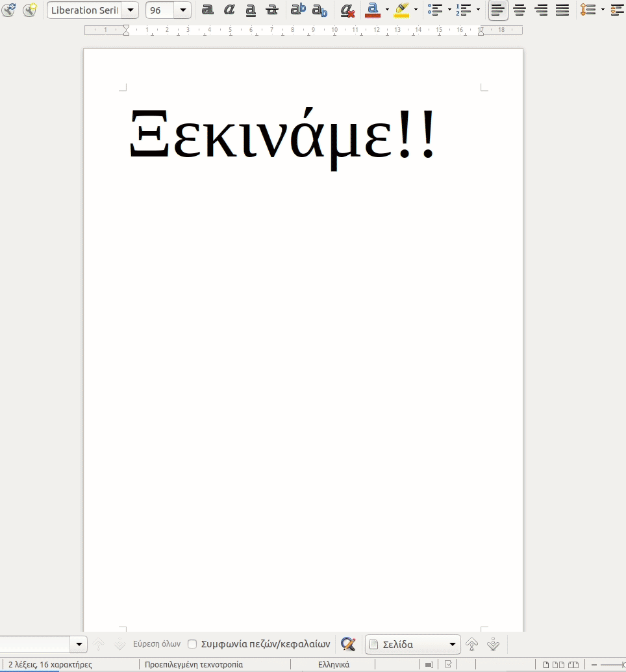Click the Ελληνικά language status field
The height and width of the screenshot is (672, 626).
[x=334, y=665]
